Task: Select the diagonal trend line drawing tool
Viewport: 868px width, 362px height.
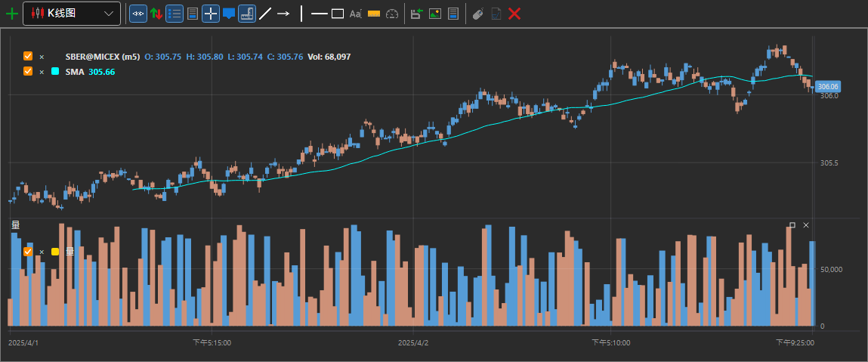Action: pyautogui.click(x=265, y=14)
